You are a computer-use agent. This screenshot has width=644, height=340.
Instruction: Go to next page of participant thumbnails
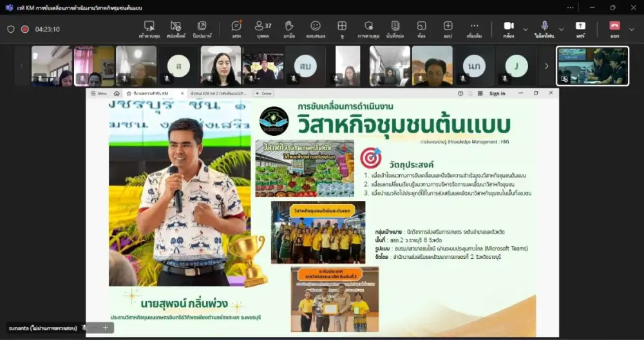547,66
